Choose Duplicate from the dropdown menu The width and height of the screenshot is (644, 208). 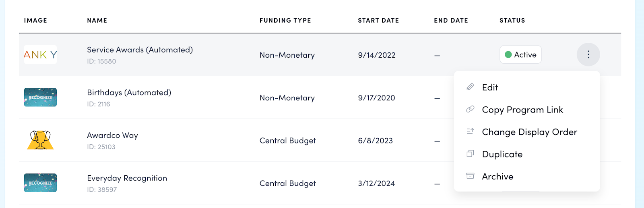(x=502, y=154)
